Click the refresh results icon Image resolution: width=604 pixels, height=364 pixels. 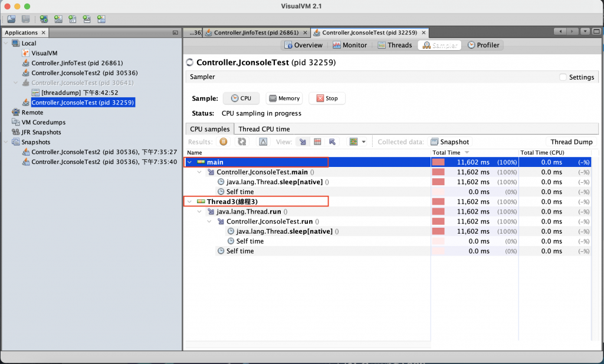tap(242, 142)
